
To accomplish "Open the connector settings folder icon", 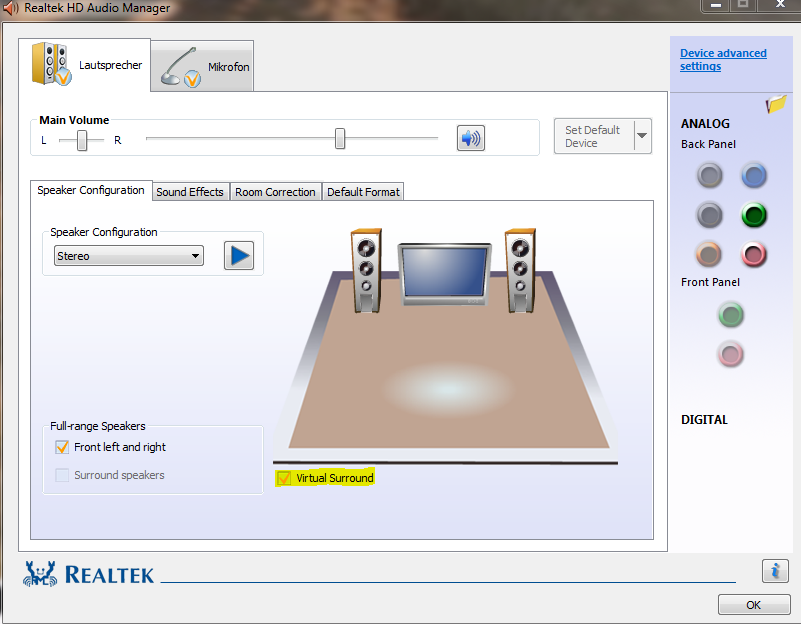I will [x=775, y=104].
